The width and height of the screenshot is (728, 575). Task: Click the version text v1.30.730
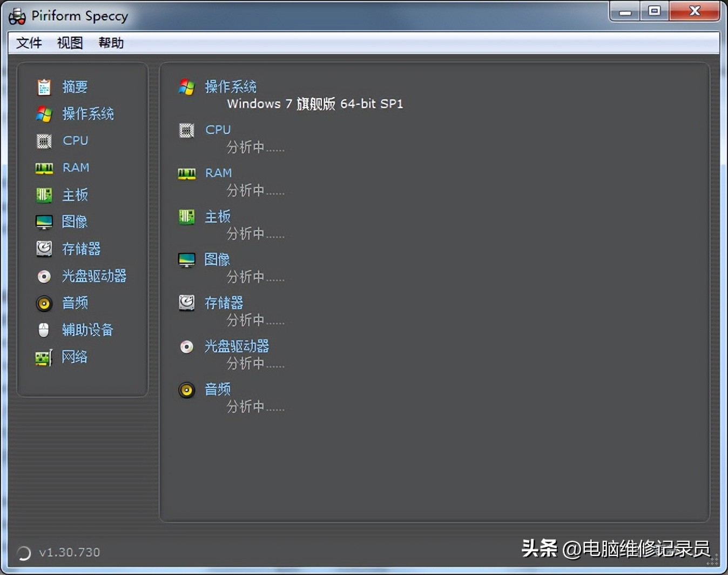pos(70,552)
